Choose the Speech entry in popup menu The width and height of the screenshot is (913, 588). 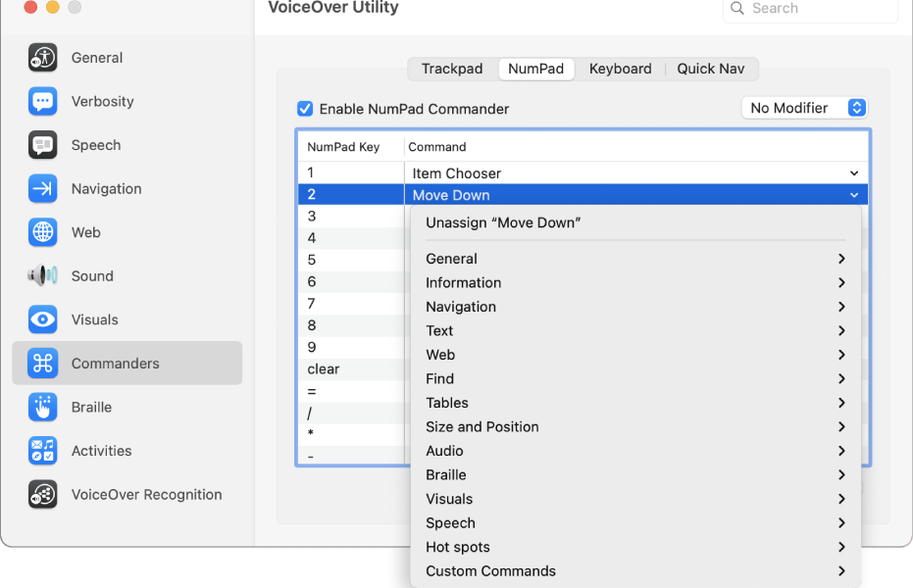635,523
